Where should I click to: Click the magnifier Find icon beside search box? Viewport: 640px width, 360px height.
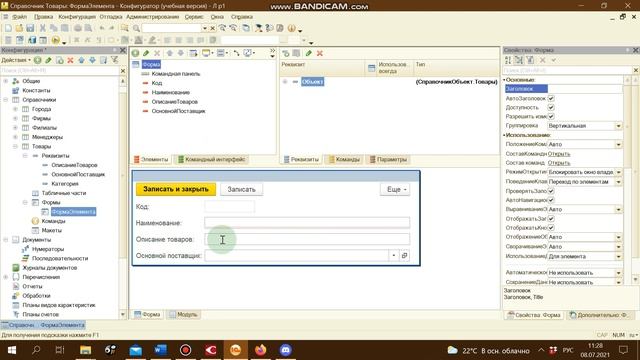136,28
